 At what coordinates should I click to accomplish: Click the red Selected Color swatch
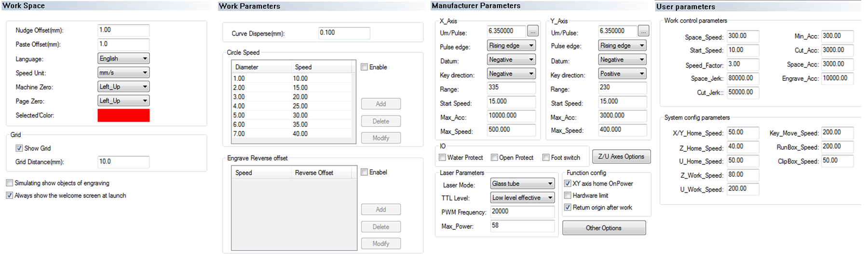[x=123, y=116]
